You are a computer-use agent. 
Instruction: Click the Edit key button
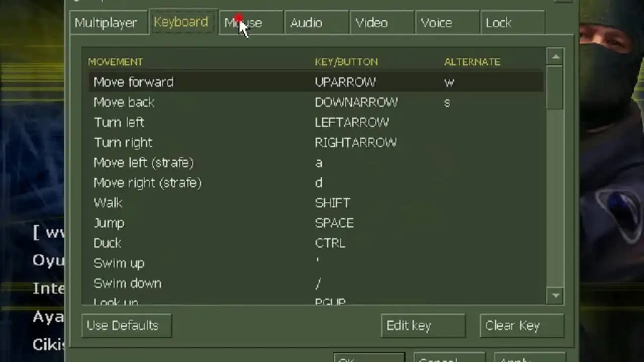click(423, 326)
